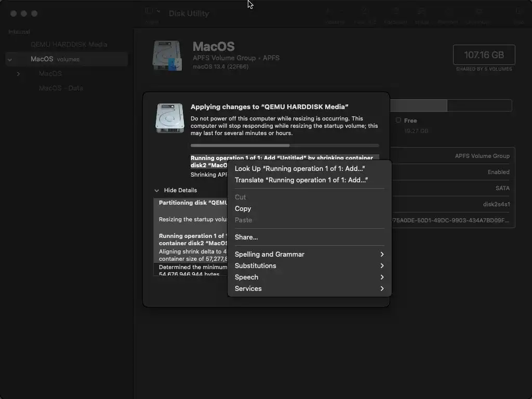Click the "SHARED BY 5 VOLUMES" label

pyautogui.click(x=484, y=69)
